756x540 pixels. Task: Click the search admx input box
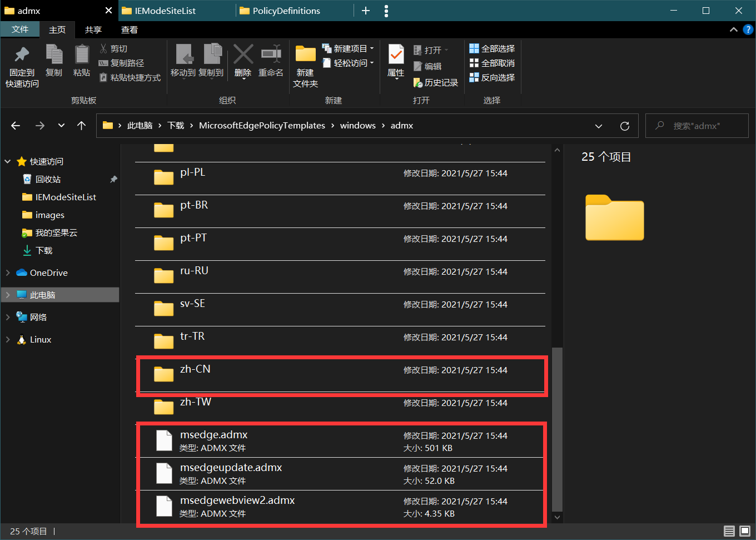pyautogui.click(x=697, y=126)
